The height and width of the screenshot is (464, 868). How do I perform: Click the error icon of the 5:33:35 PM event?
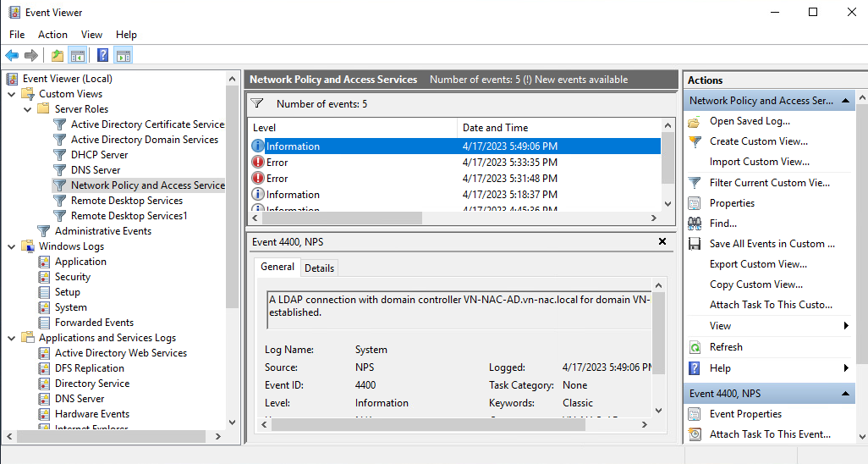click(257, 163)
